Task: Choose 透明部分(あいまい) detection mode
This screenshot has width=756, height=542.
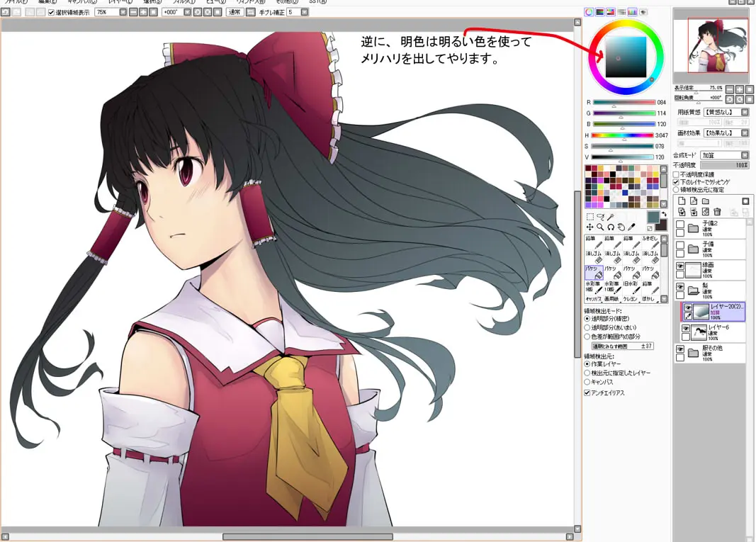Action: [x=587, y=328]
